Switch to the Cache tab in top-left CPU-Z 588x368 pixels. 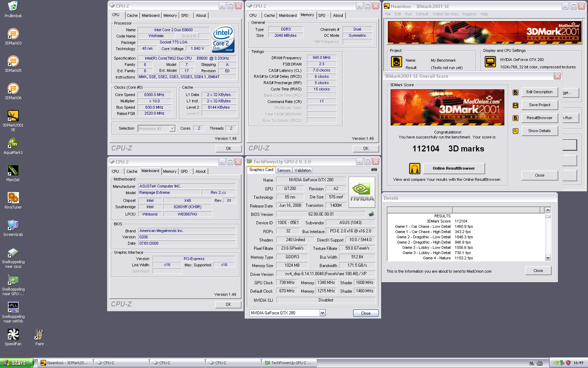(x=132, y=15)
